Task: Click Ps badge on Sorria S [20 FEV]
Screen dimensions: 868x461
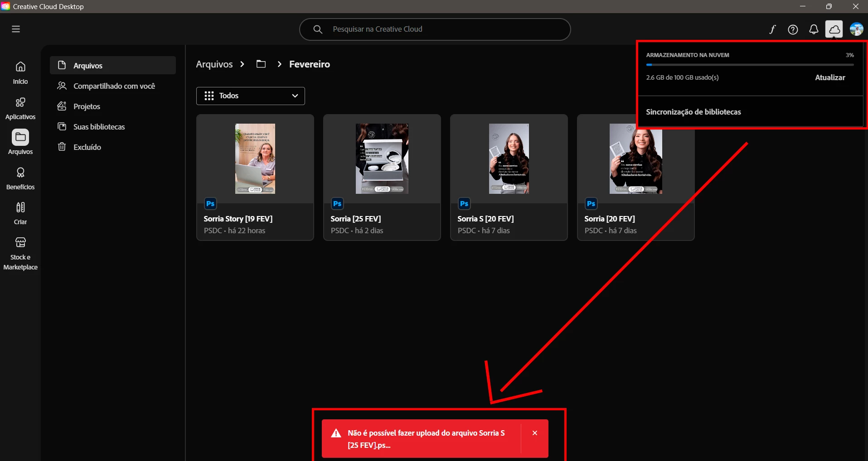Action: 464,204
